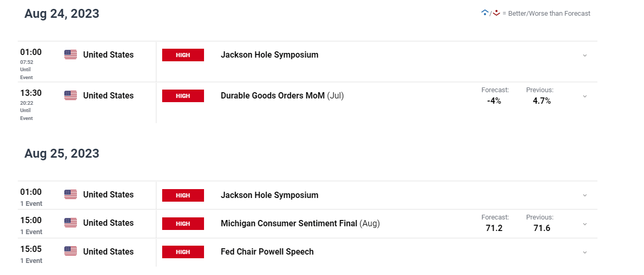Click HIGH badge for Fed Chair Powell Speech

pyautogui.click(x=183, y=252)
